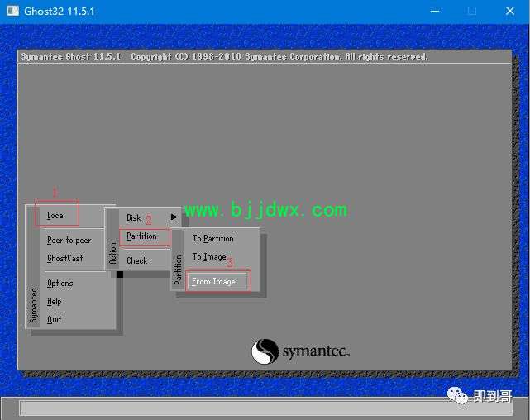
Task: Close the Ghost32 window
Action: click(509, 11)
